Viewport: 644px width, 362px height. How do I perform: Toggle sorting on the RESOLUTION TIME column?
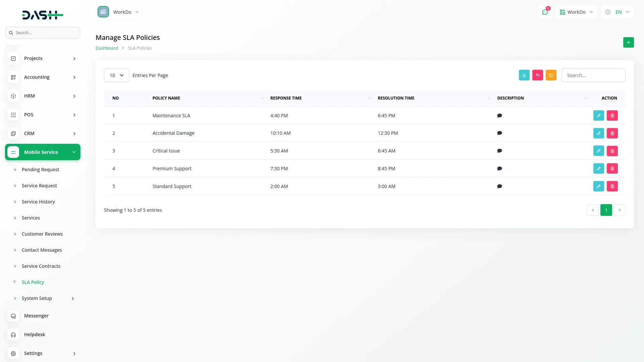pyautogui.click(x=488, y=98)
